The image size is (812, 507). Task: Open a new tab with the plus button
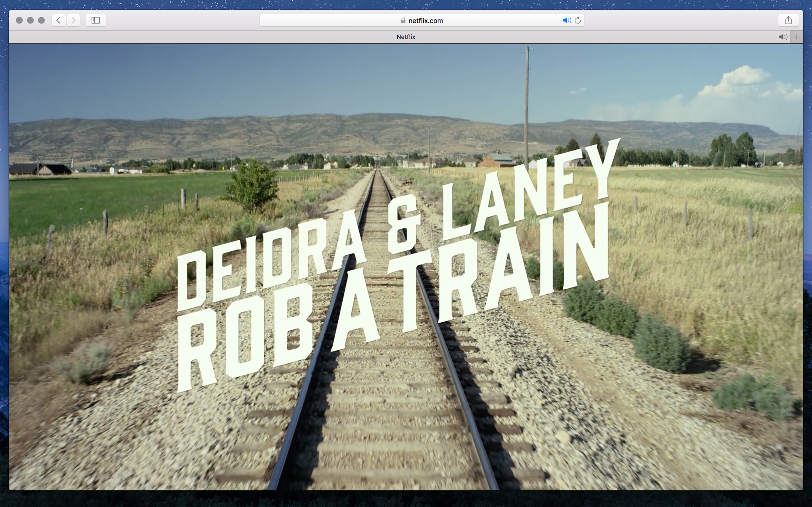(x=797, y=37)
